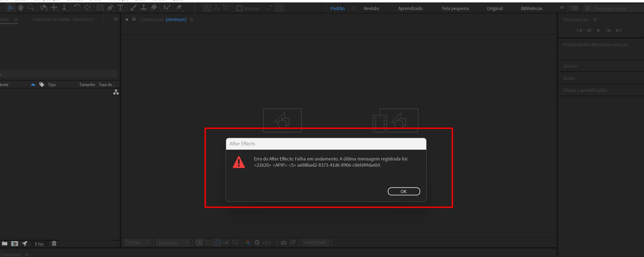Screen dimensions: 644x257
Task: Click OK in the After Effects error dialog
Action: pos(404,191)
